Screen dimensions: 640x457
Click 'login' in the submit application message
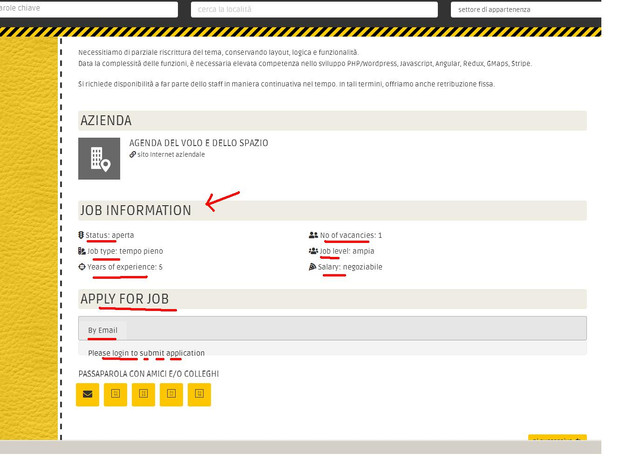[121, 353]
